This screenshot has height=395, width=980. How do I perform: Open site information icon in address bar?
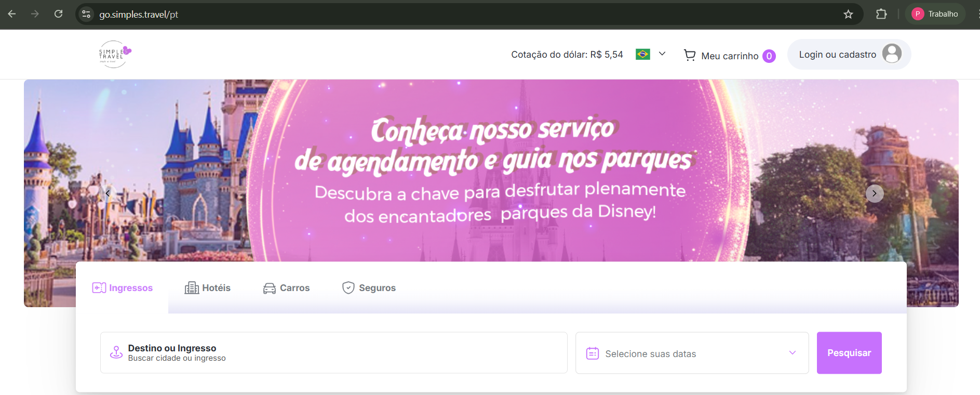(x=86, y=14)
